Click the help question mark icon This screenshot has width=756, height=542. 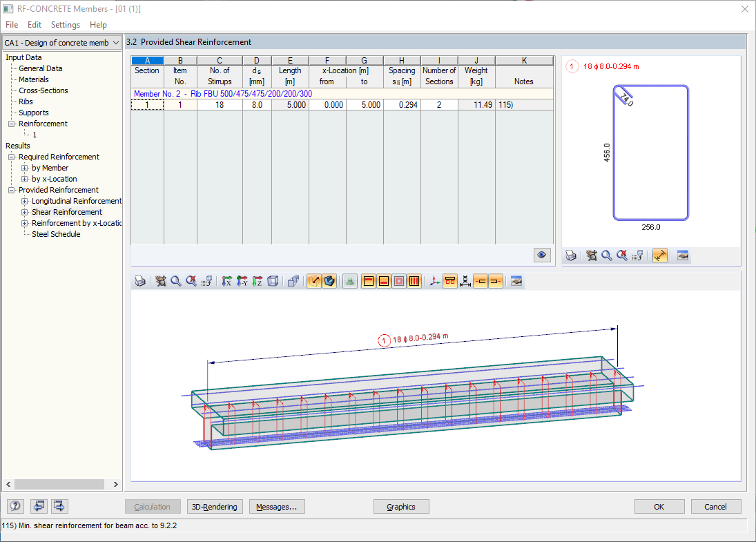pos(15,506)
